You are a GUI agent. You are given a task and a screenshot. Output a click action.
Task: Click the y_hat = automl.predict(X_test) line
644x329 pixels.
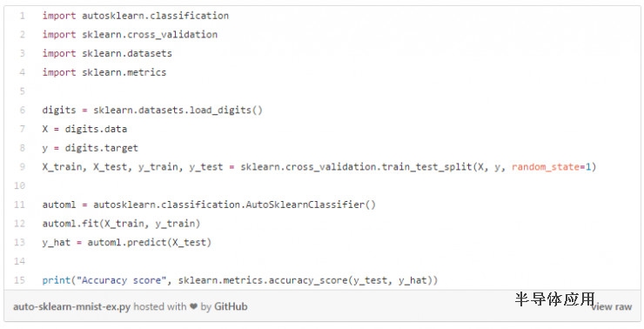tap(127, 242)
